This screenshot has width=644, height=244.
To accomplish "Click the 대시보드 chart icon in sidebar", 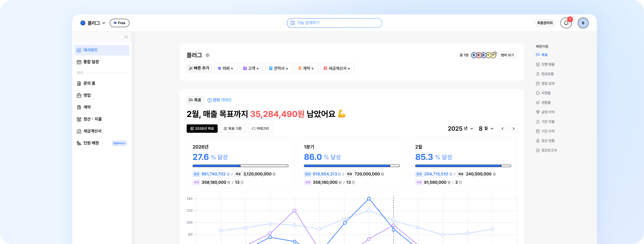I will [79, 50].
